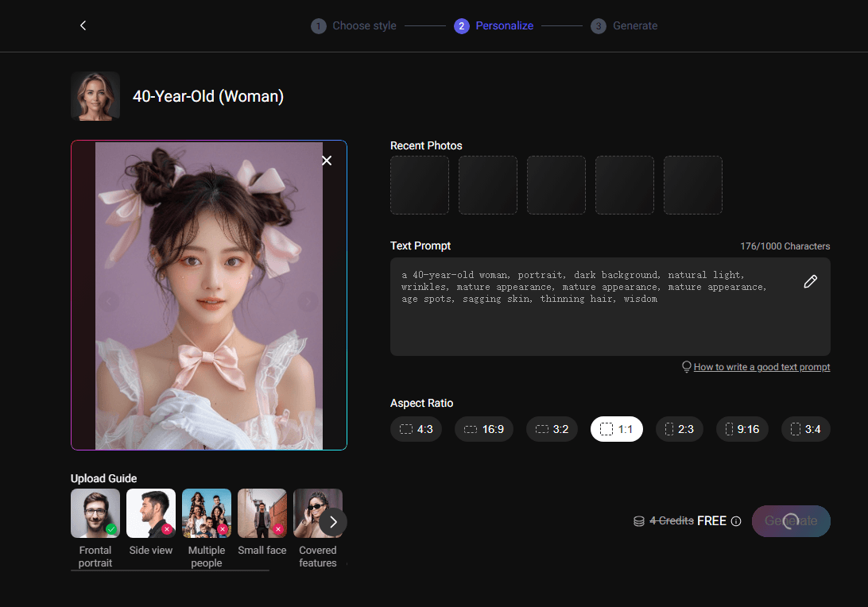
Task: Click the lightbulb tip icon near prompt help
Action: [686, 366]
